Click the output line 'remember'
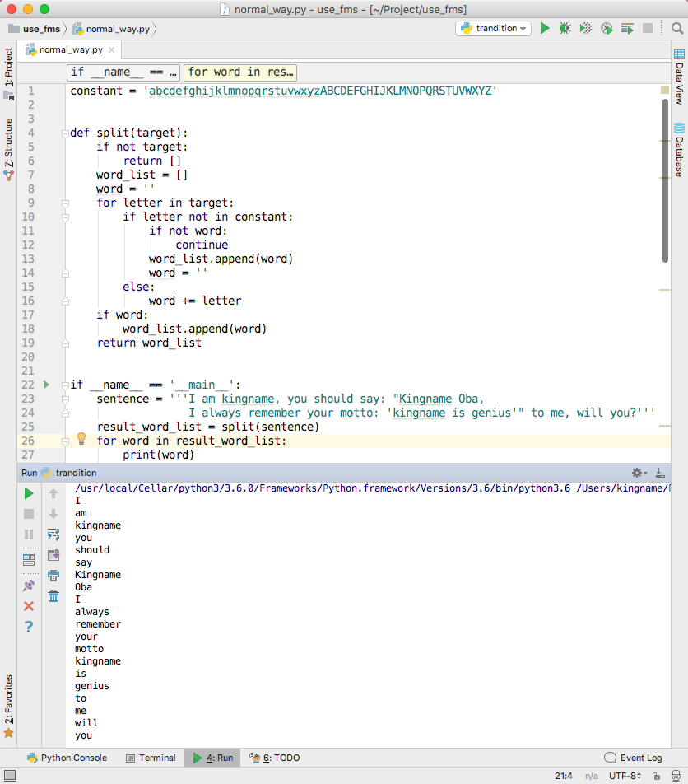The height and width of the screenshot is (784, 688). (x=98, y=624)
